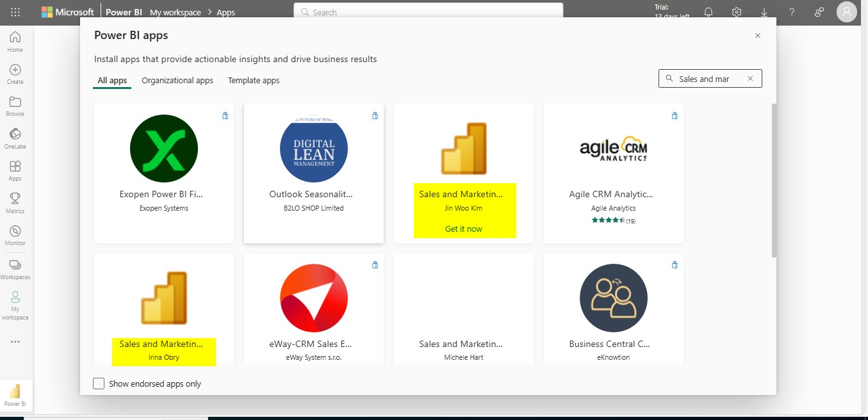Open Sales and Marketing app by Irina Obry
Viewport: 868px width, 420px height.
click(x=161, y=344)
